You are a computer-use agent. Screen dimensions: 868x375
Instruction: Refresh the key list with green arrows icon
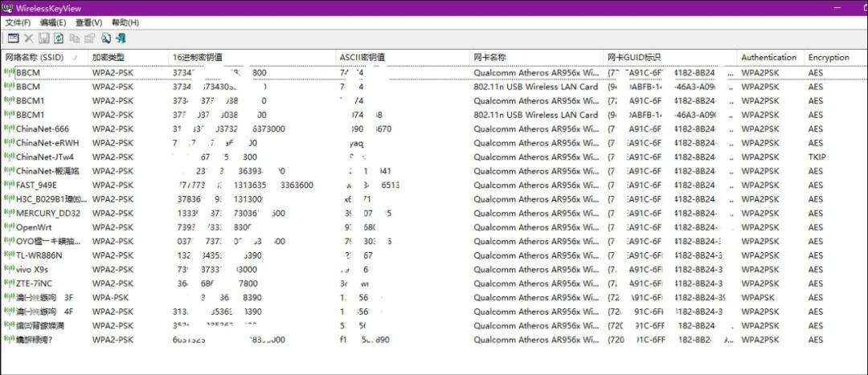tap(59, 39)
